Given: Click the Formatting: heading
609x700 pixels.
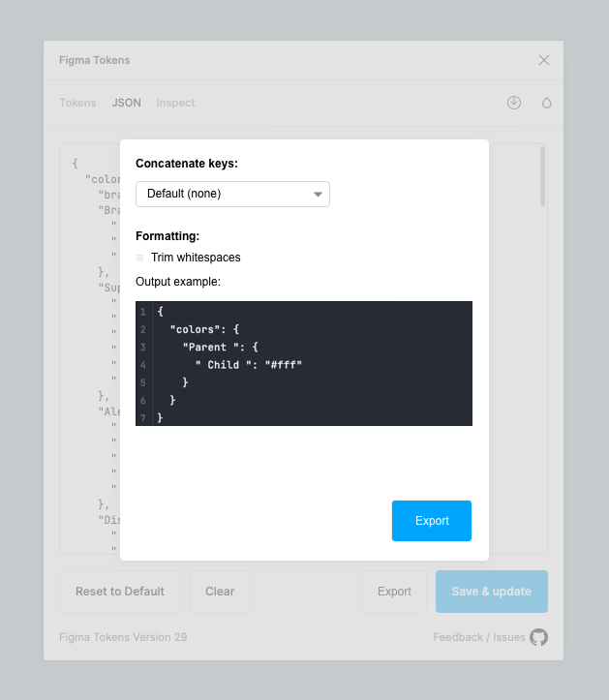Looking at the screenshot, I should [x=167, y=235].
